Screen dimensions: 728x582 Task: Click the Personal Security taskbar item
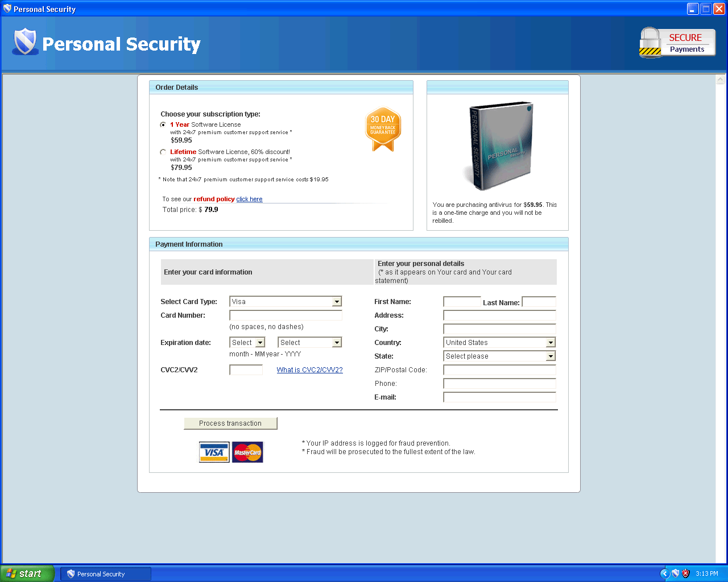pyautogui.click(x=106, y=574)
